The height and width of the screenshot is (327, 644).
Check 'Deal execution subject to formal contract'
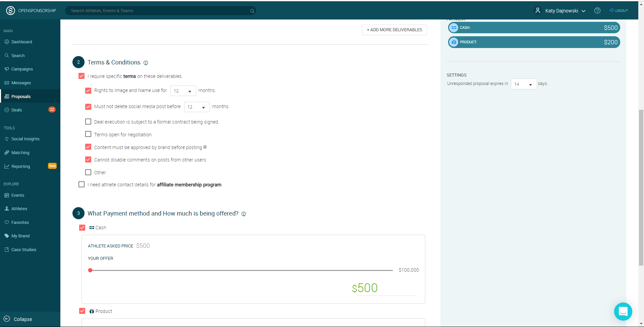(88, 122)
